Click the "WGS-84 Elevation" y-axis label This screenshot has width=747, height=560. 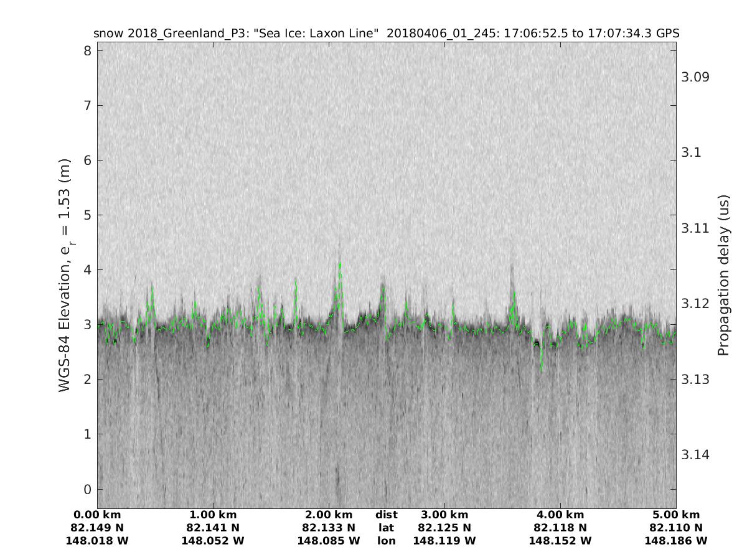point(65,275)
